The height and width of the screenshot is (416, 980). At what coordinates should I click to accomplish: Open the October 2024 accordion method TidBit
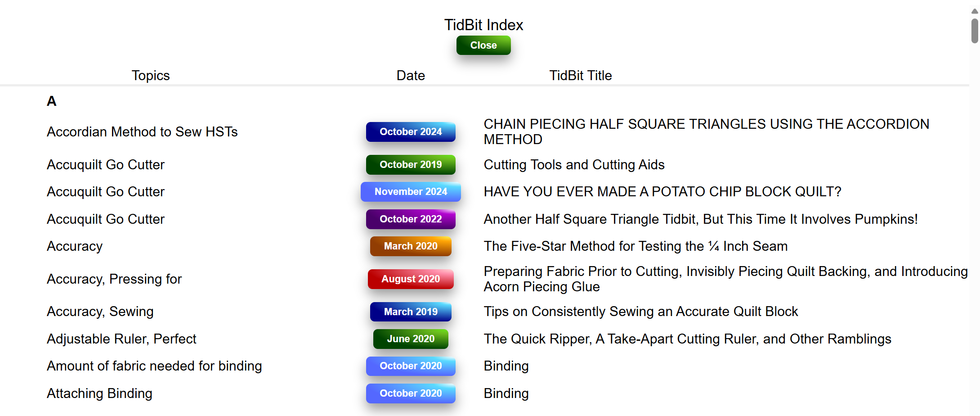(411, 132)
